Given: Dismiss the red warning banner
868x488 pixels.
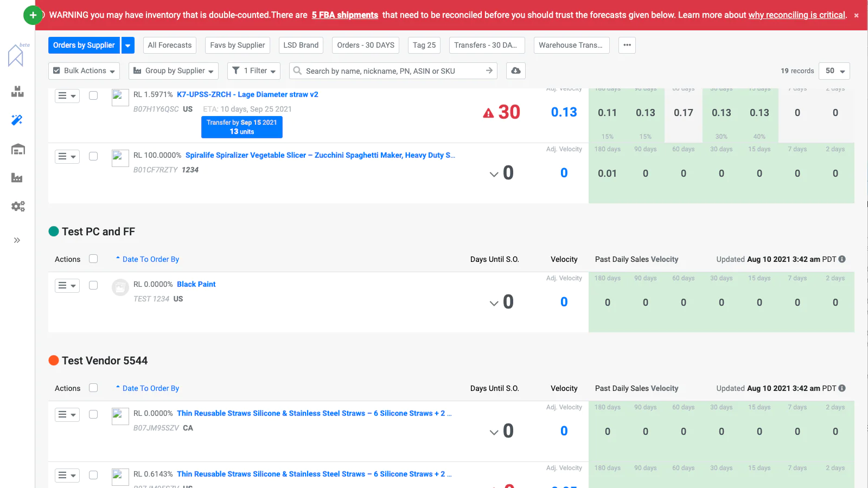Looking at the screenshot, I should pos(856,16).
